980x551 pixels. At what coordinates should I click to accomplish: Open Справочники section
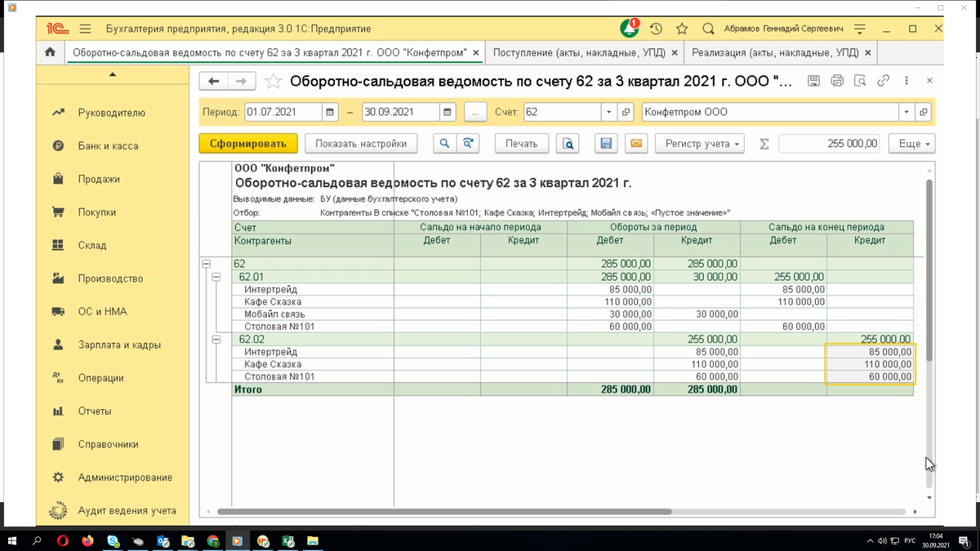pyautogui.click(x=108, y=444)
